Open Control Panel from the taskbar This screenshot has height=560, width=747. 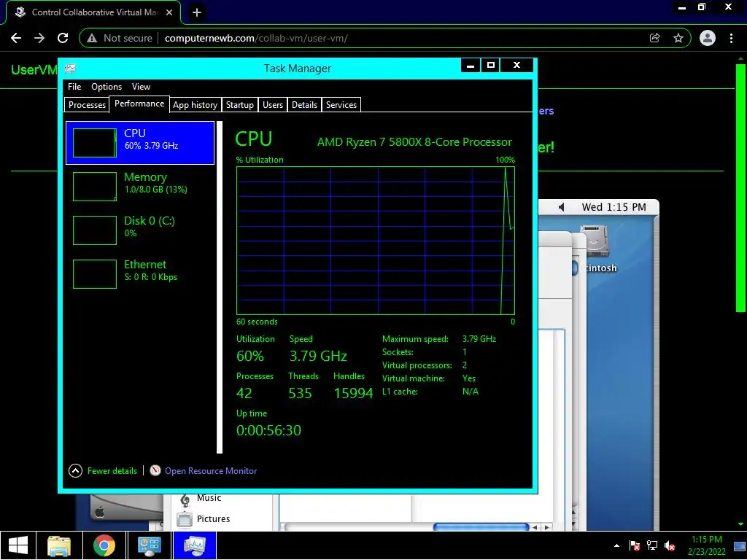149,545
